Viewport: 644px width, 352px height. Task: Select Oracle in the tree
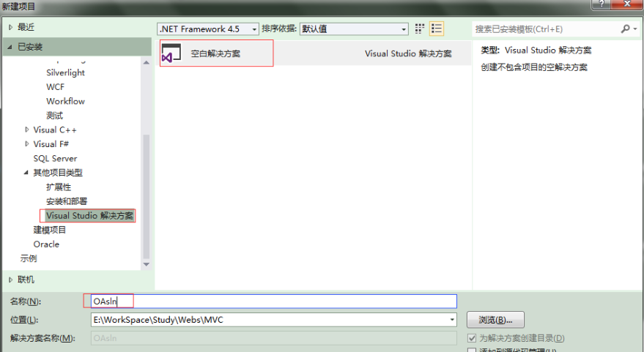coord(46,244)
